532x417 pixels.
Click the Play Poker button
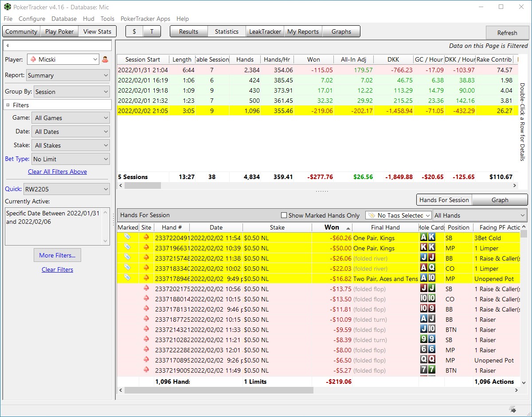[x=59, y=31]
